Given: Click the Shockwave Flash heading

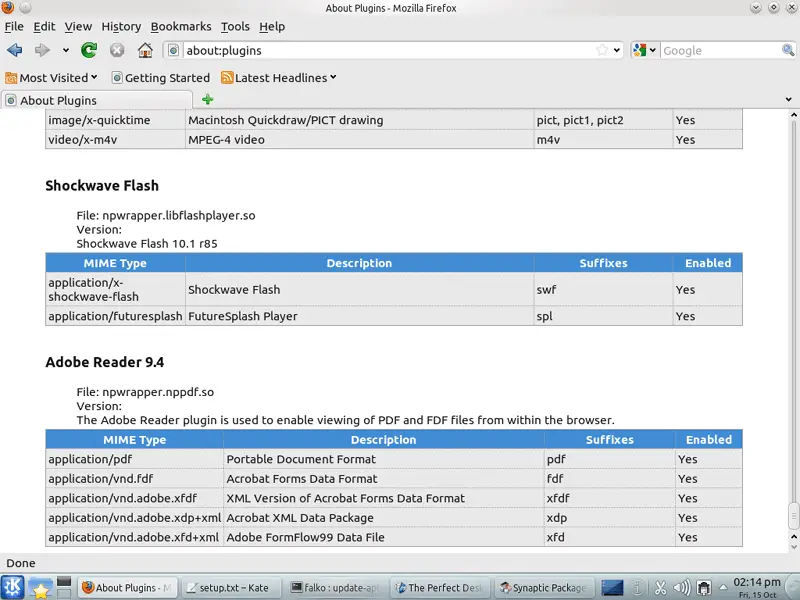Looking at the screenshot, I should (x=102, y=185).
